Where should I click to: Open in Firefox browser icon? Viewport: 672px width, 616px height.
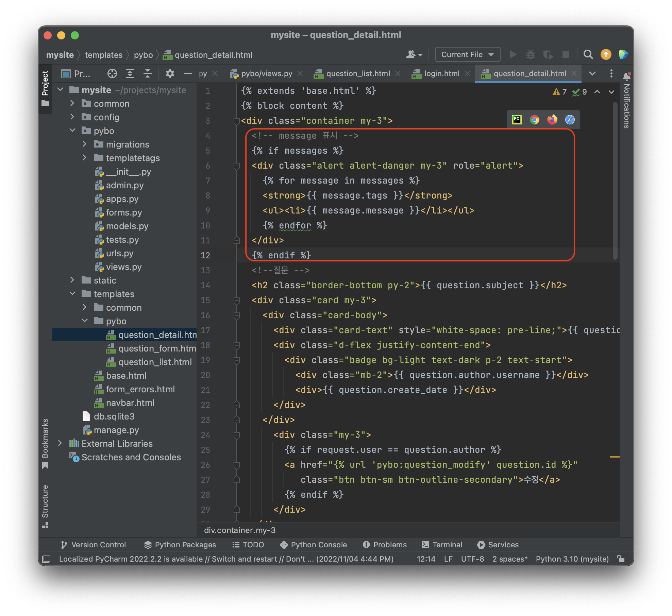click(552, 120)
